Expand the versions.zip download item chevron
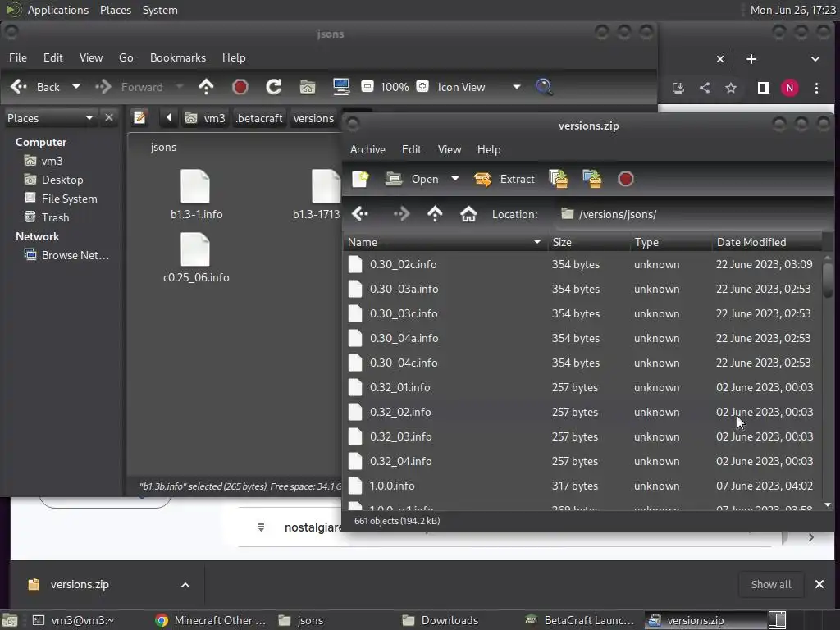This screenshot has width=840, height=630. pyautogui.click(x=185, y=585)
